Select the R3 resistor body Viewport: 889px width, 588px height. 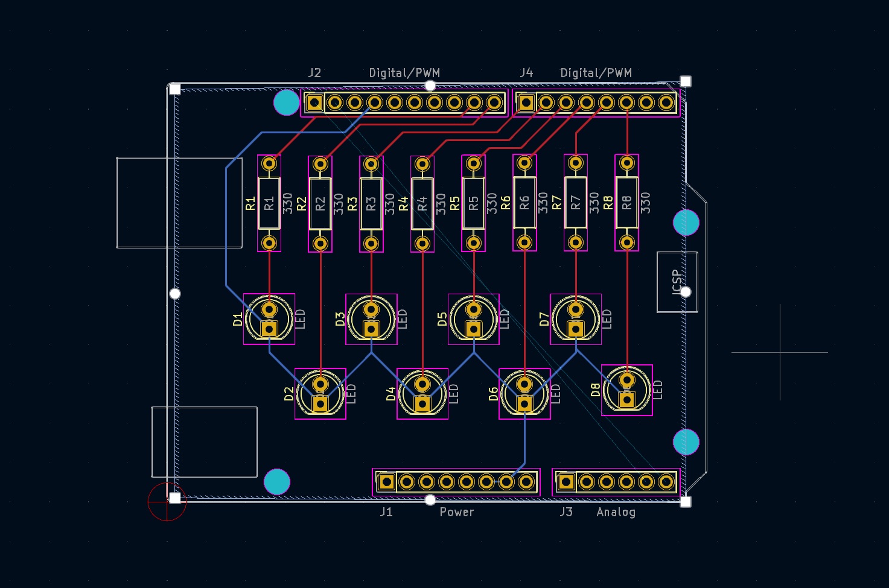[371, 203]
